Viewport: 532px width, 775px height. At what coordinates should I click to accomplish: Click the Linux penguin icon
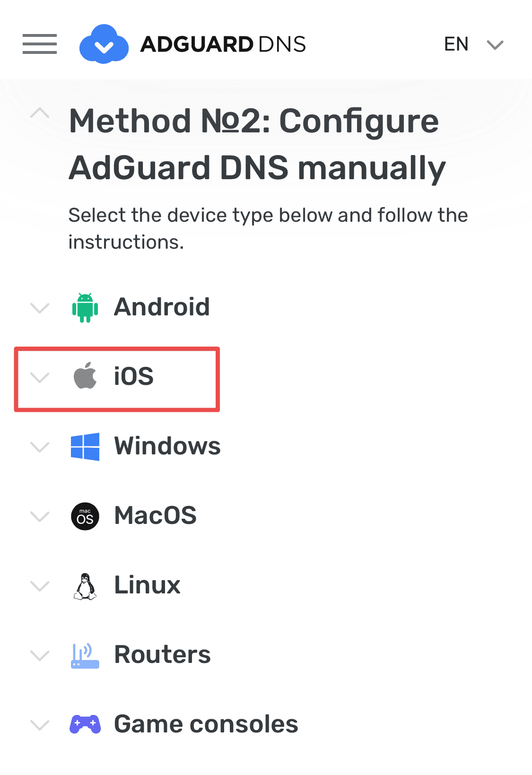pyautogui.click(x=85, y=586)
